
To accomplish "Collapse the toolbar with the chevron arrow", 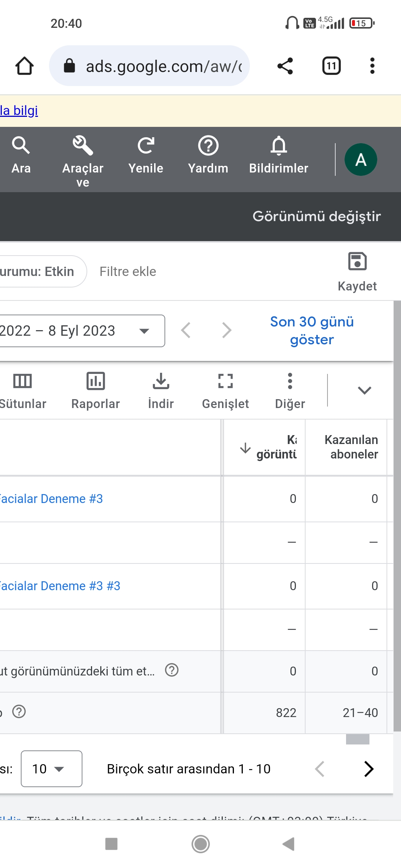I will coord(364,390).
